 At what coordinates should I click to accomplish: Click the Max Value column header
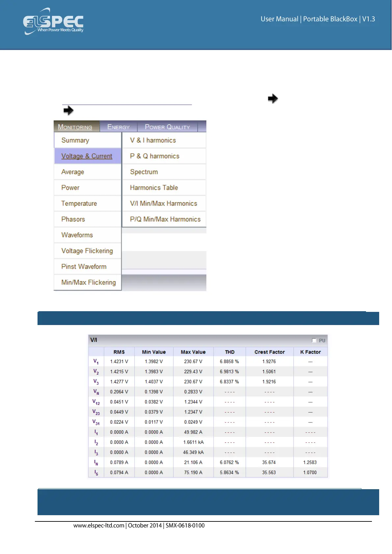click(x=193, y=352)
